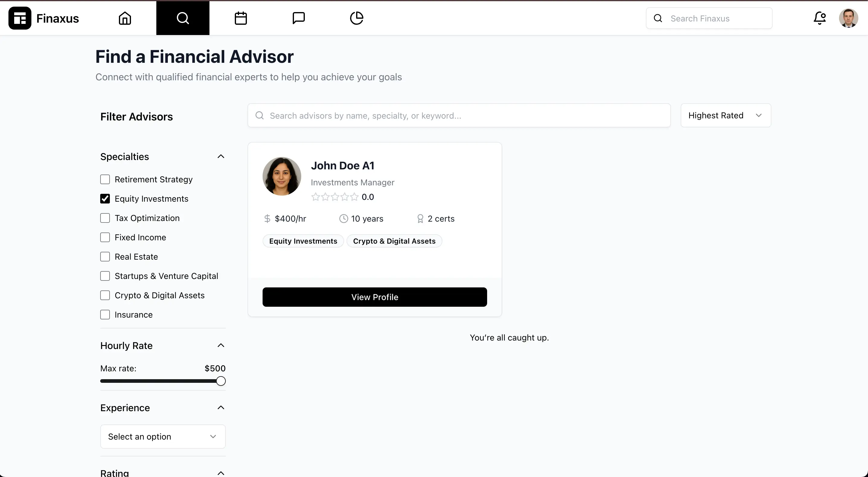This screenshot has height=477, width=868.
Task: Check the Retirement Strategy filter
Action: (105, 179)
